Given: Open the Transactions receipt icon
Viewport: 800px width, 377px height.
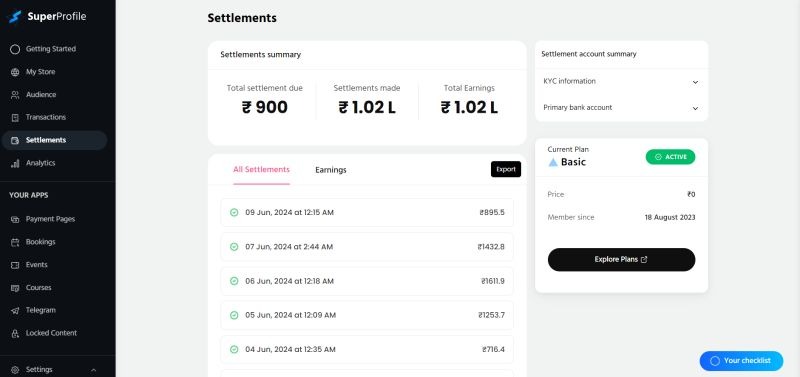Looking at the screenshot, I should coord(15,117).
